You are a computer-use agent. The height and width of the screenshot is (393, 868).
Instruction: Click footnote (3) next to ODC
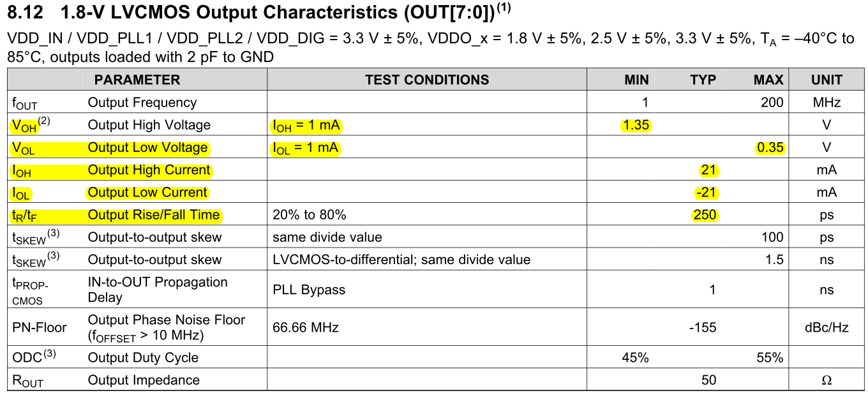point(49,354)
